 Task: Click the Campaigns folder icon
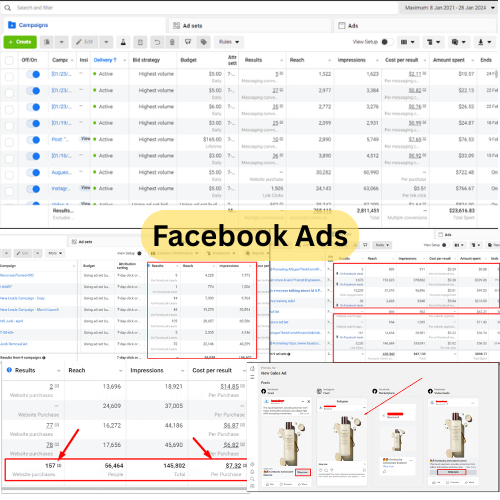pyautogui.click(x=12, y=25)
